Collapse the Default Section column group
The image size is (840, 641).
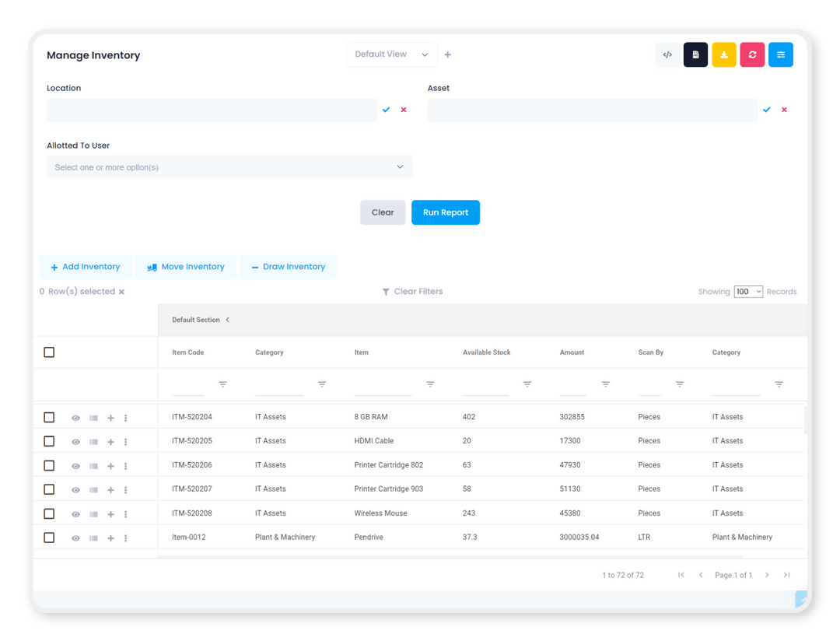click(226, 320)
